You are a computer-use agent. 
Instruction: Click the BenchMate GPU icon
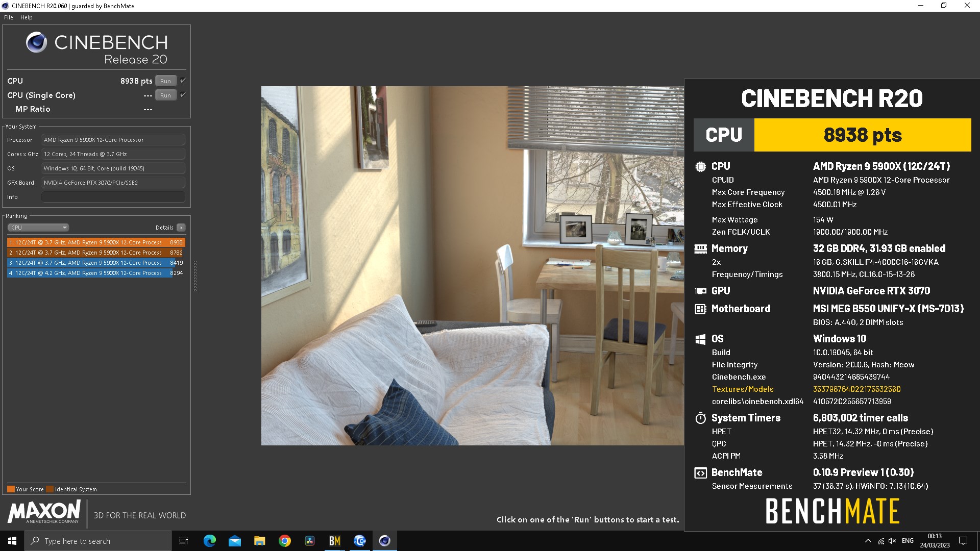pos(700,291)
